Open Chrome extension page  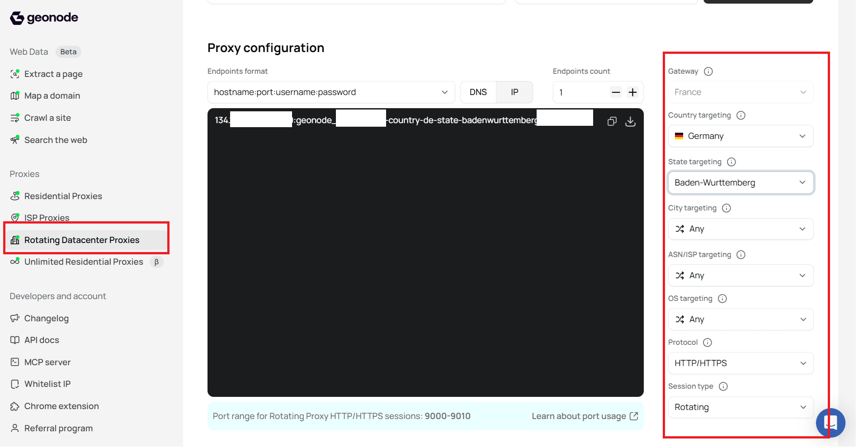click(x=61, y=406)
